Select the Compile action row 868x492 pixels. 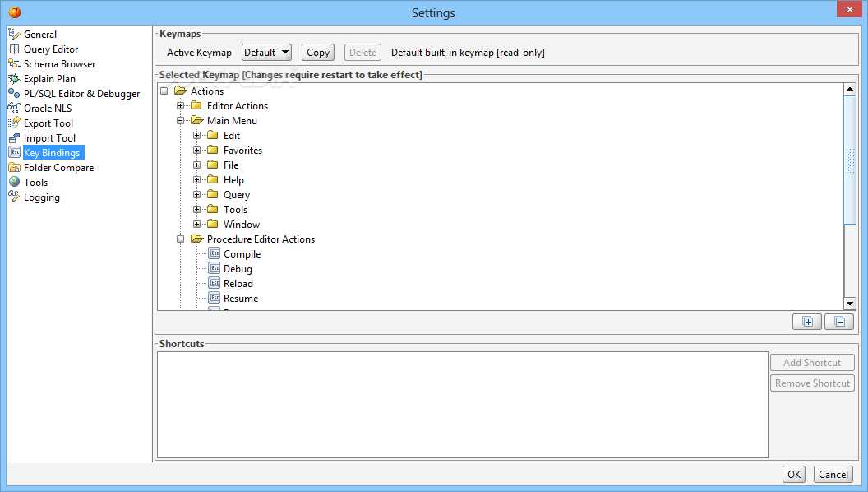point(242,253)
